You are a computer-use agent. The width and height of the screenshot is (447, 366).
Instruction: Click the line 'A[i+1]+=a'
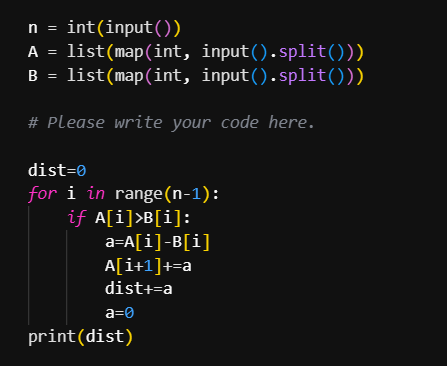pyautogui.click(x=148, y=266)
